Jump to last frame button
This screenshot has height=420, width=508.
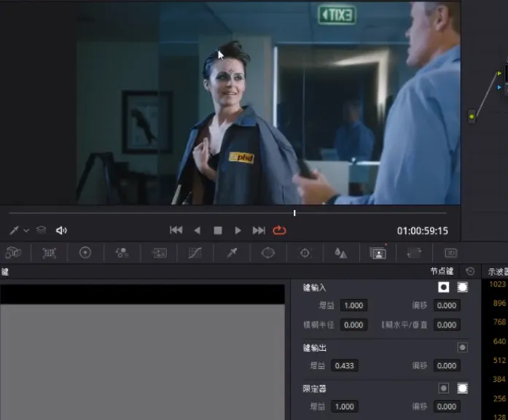point(259,230)
